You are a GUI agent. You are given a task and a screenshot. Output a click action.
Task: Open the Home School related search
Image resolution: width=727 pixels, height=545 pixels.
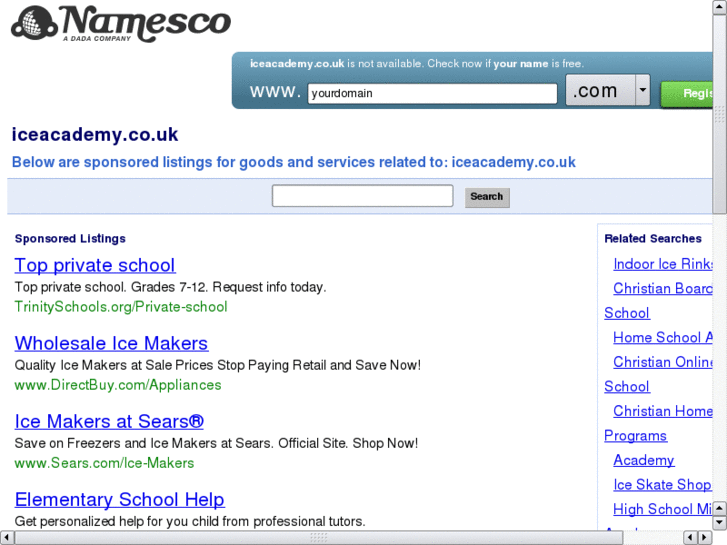663,338
